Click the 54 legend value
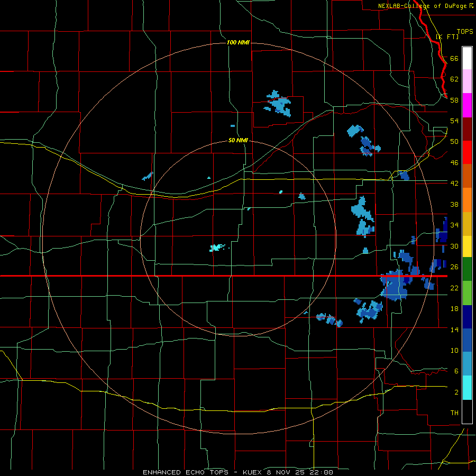Viewport: 476px width, 476px height. click(x=454, y=121)
